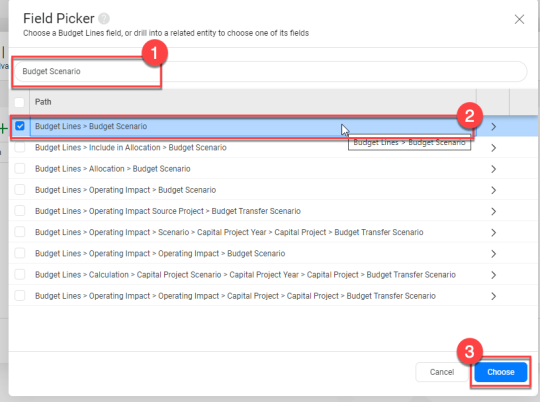Drill into Allocation > Budget Scenario chevron
540x402 pixels.
[493, 169]
